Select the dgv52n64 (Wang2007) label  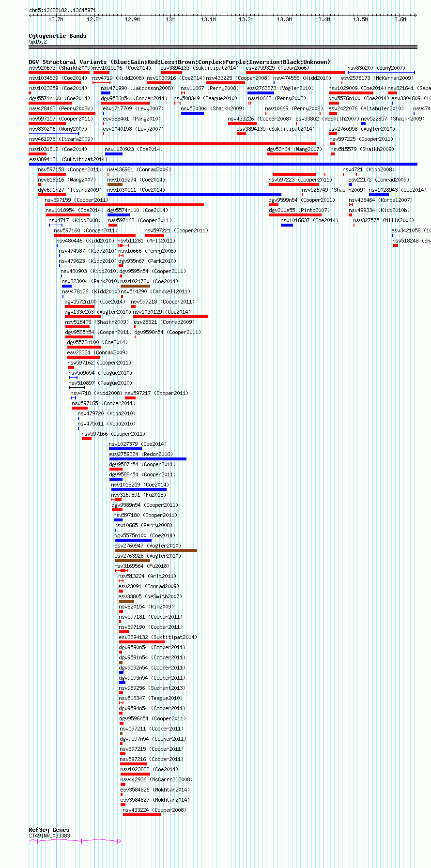click(294, 149)
